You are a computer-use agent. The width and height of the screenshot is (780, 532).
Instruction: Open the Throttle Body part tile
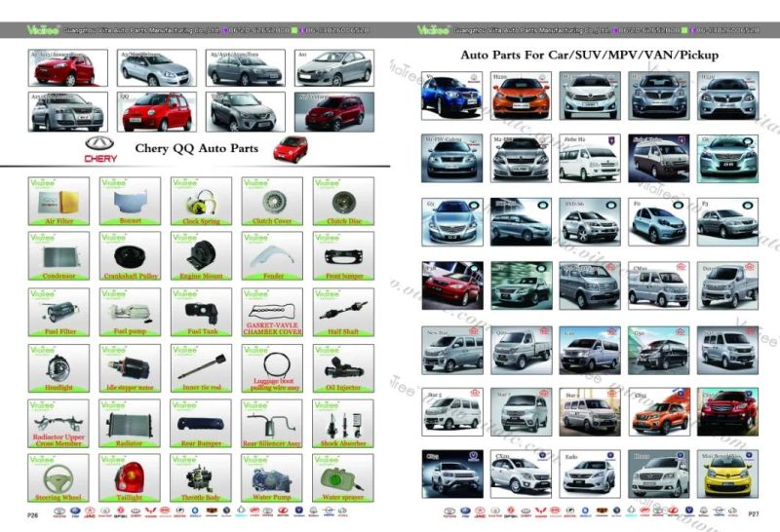click(x=201, y=477)
